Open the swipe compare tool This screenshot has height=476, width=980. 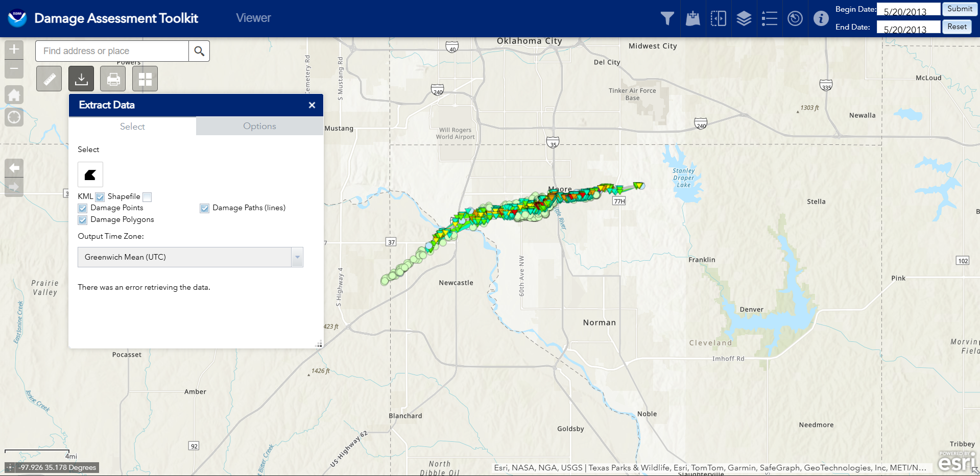coord(718,19)
